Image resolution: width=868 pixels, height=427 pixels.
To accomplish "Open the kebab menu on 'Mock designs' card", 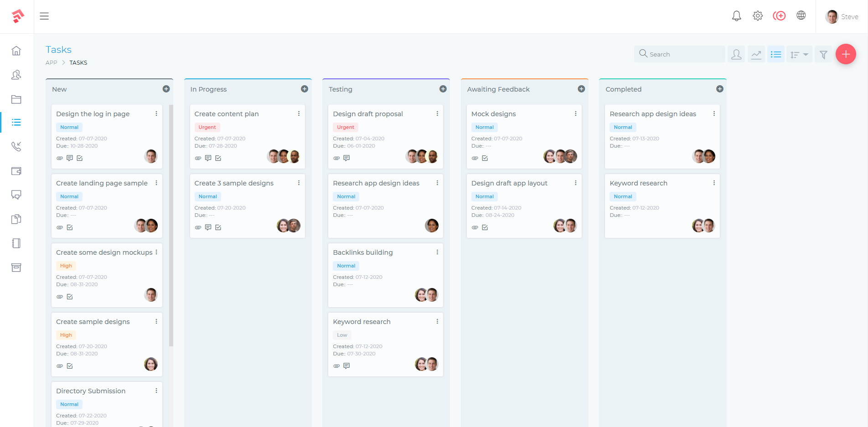I will (x=575, y=113).
